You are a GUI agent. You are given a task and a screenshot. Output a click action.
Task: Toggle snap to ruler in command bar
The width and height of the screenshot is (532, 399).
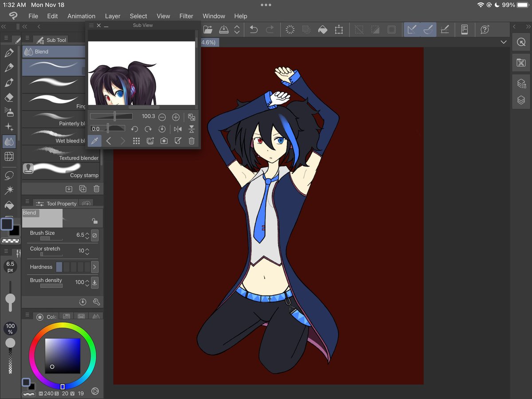point(412,30)
